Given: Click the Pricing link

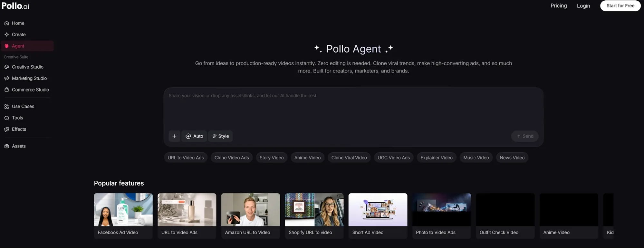Looking at the screenshot, I should tap(559, 6).
